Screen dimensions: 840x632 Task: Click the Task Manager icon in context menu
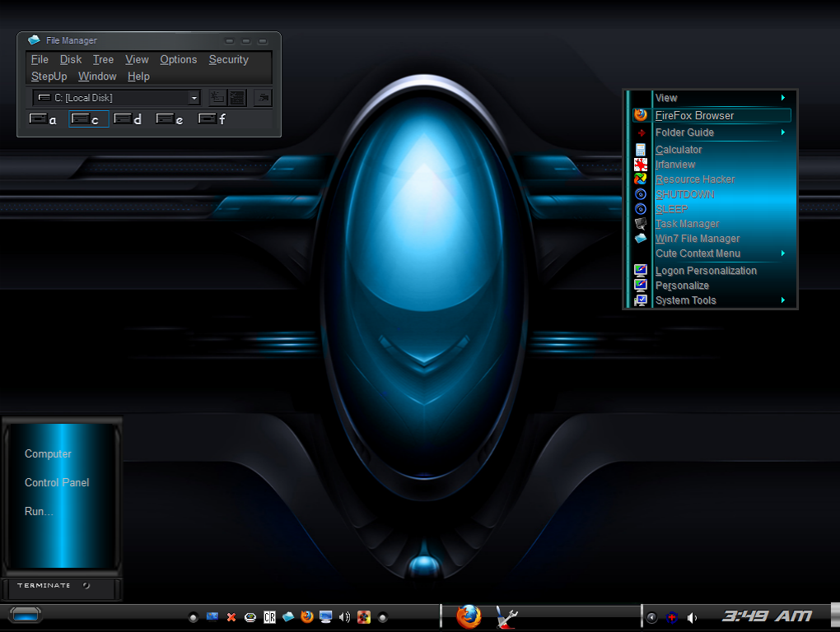pos(641,224)
